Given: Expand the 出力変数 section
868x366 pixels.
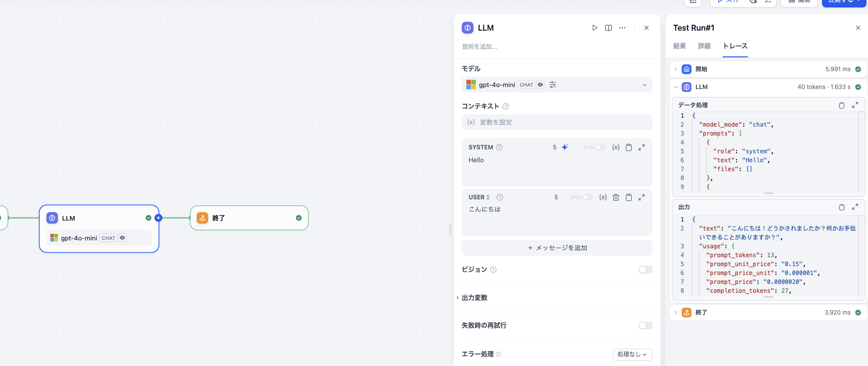Looking at the screenshot, I should point(475,298).
